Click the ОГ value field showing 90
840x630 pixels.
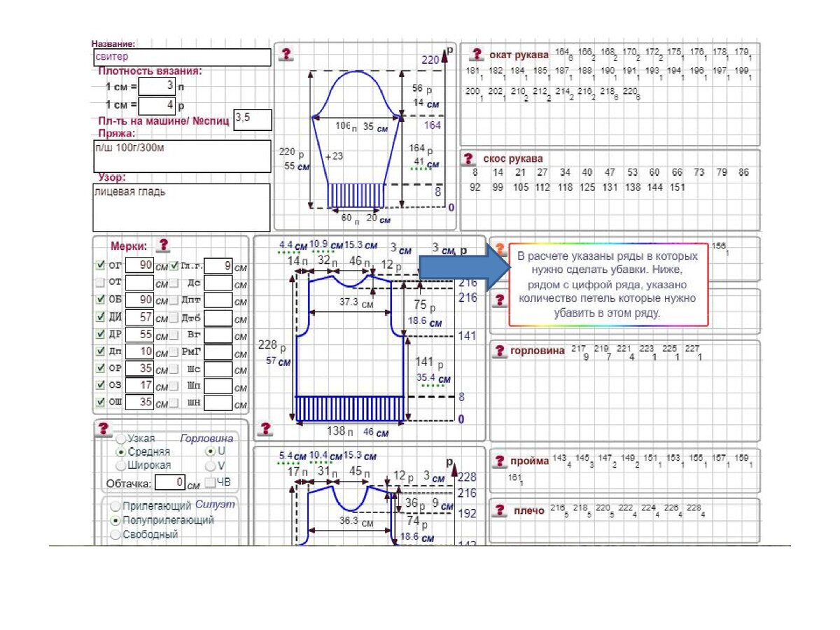140,266
